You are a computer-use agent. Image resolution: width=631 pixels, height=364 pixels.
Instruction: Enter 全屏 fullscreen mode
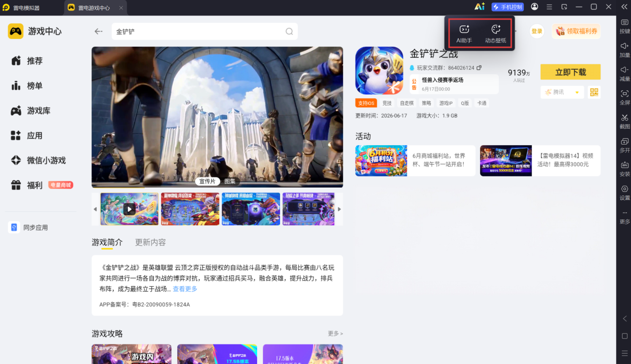tap(625, 98)
